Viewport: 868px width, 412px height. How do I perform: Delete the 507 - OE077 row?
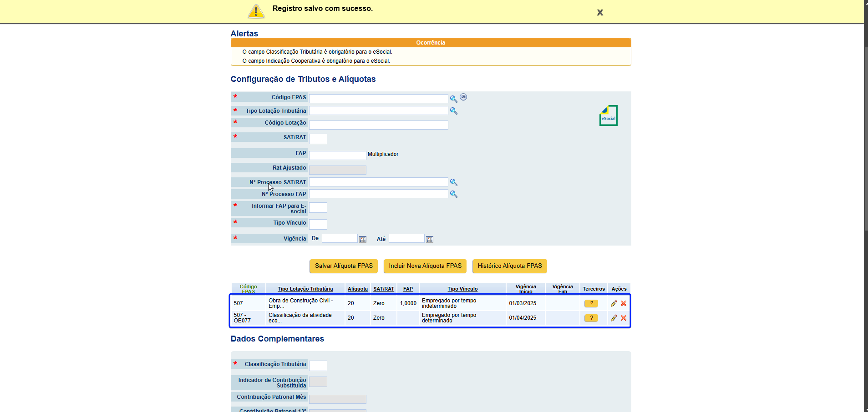coord(624,318)
